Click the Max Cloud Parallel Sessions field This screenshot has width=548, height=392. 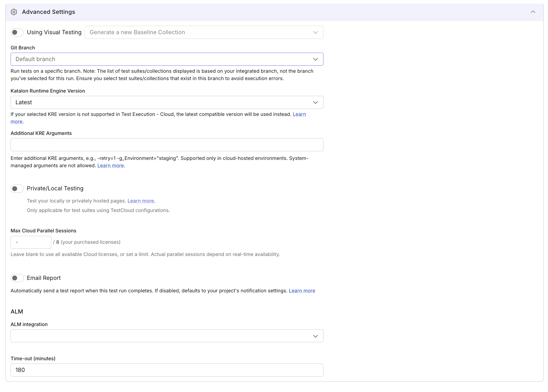pyautogui.click(x=31, y=242)
